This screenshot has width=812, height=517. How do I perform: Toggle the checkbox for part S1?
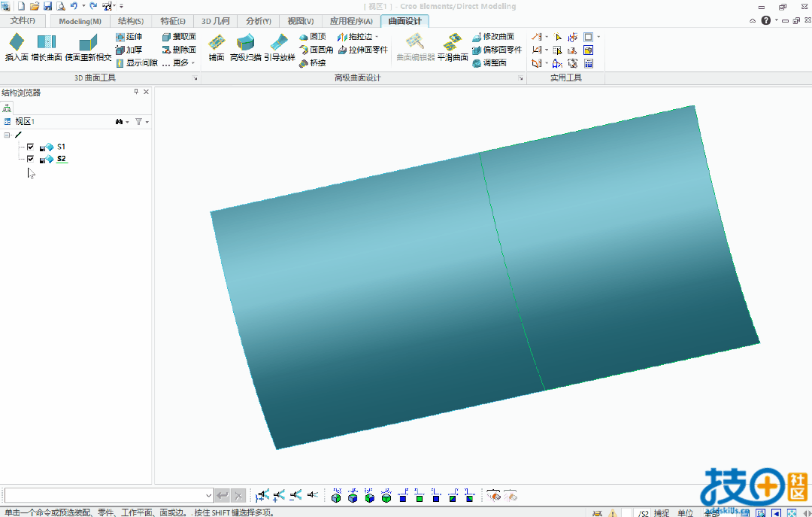click(x=31, y=147)
